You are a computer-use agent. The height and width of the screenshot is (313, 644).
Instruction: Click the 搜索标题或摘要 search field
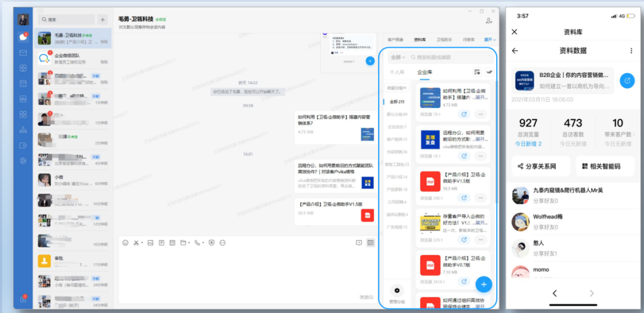pyautogui.click(x=450, y=57)
